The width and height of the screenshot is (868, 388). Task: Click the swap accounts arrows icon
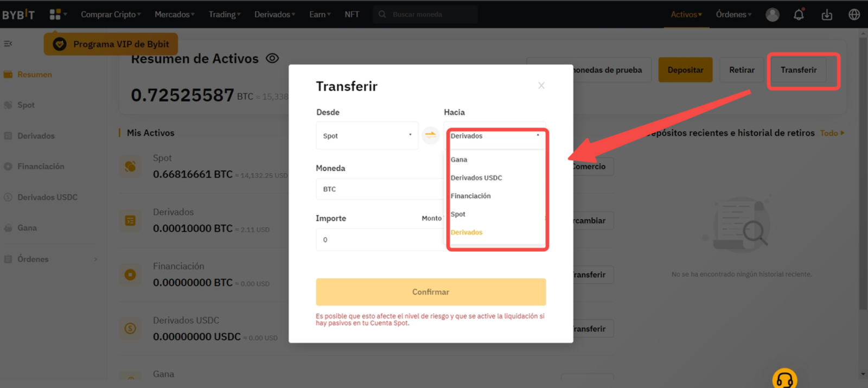tap(430, 135)
